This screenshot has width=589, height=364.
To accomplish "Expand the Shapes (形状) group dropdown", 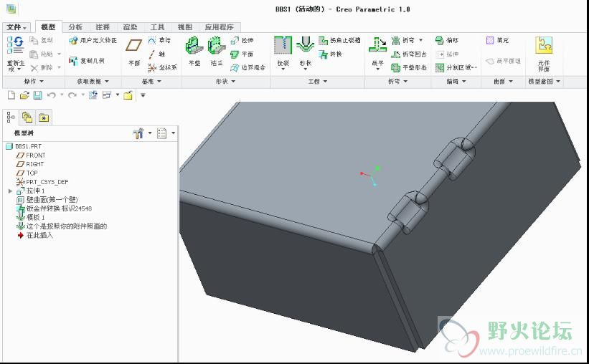I will click(226, 82).
